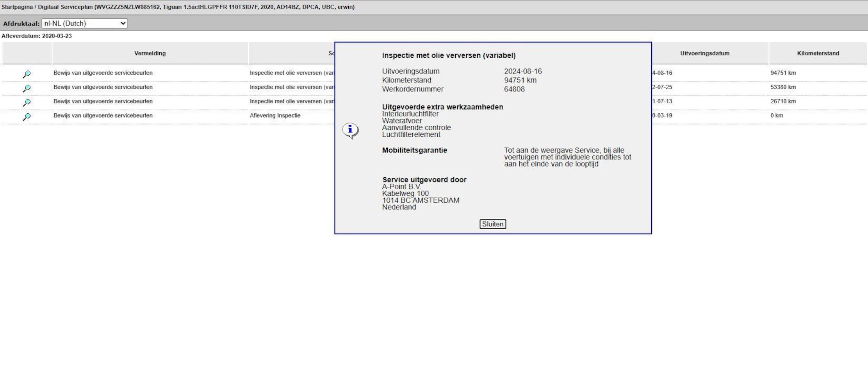Click the Mobiliteitsgarantie label in the dialog
This screenshot has width=868, height=375.
(x=414, y=150)
